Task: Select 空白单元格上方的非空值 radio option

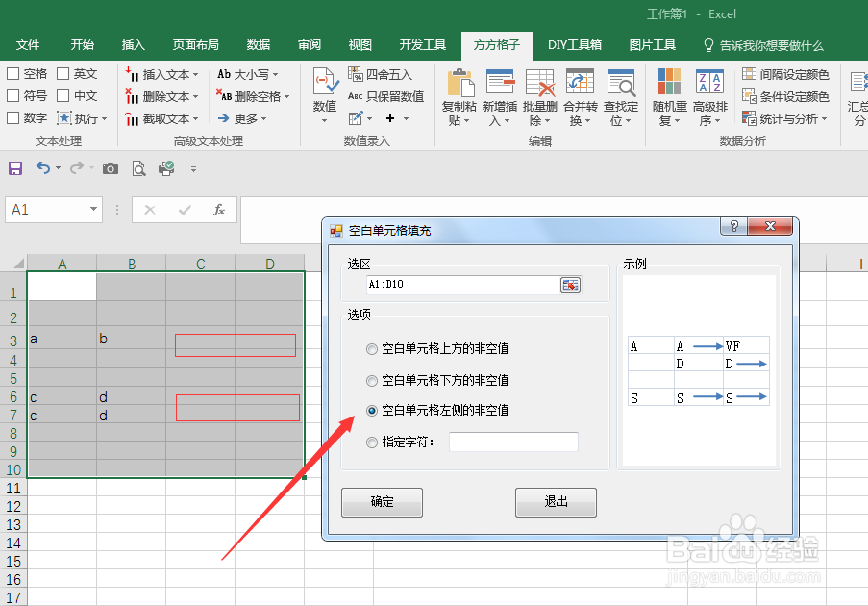Action: pyautogui.click(x=372, y=349)
